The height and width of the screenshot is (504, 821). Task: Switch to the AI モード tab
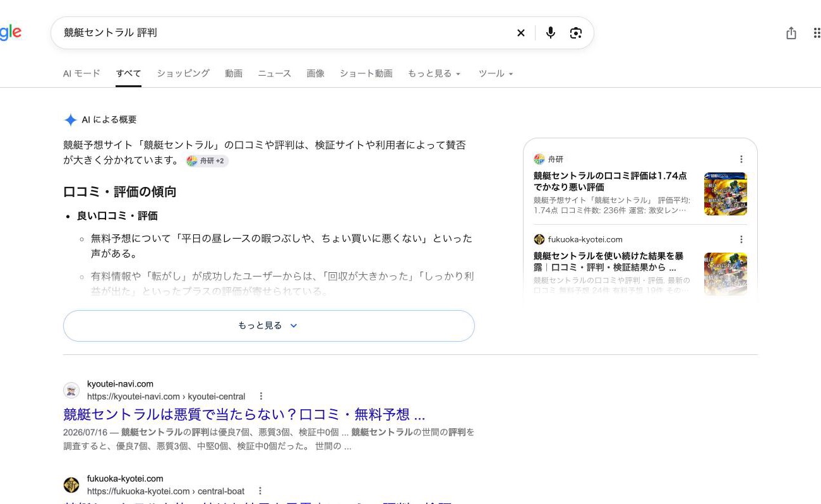pyautogui.click(x=81, y=73)
